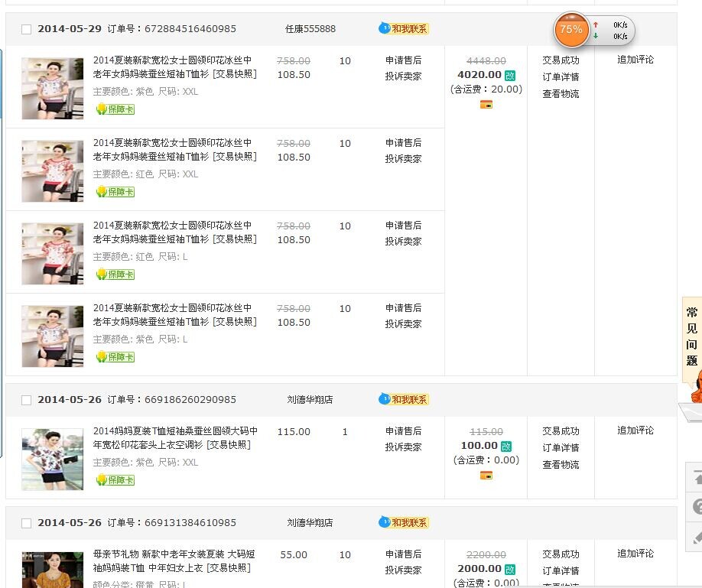Select checkbox for order 669186260290985
702x588 pixels.
27,401
